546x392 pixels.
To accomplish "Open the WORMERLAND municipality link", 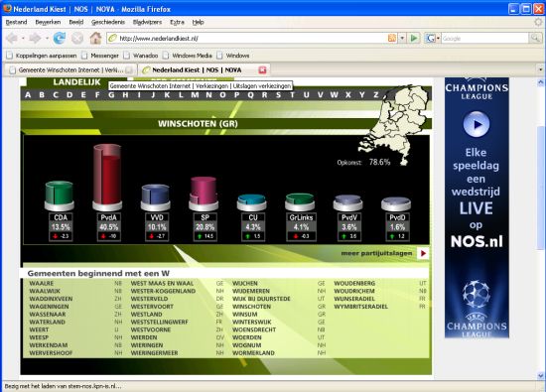I will tap(253, 352).
